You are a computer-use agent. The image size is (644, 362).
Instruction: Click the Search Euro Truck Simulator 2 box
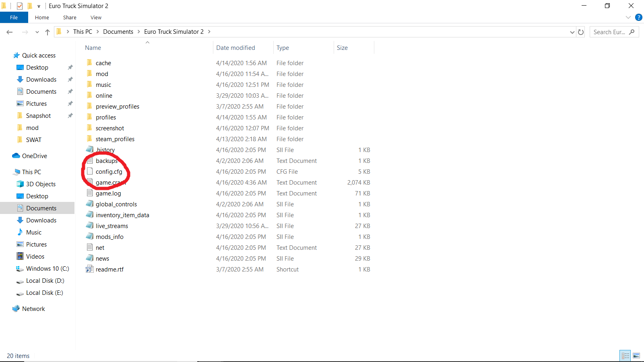[x=614, y=32]
